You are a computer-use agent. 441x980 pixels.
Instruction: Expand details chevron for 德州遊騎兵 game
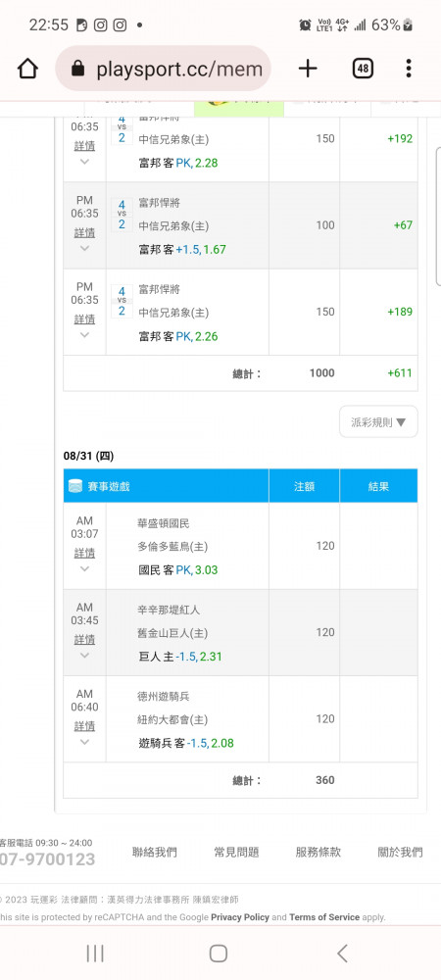coord(84,742)
